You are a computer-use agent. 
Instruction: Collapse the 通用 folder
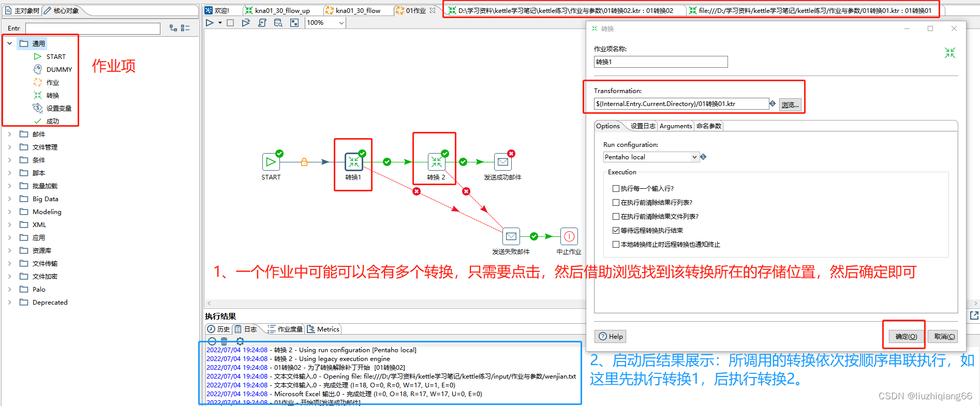pyautogui.click(x=10, y=43)
